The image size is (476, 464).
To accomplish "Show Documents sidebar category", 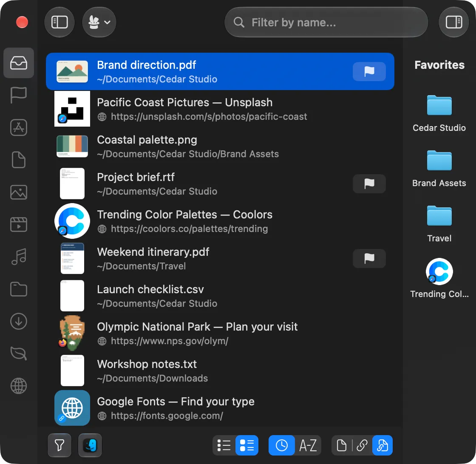I will click(x=19, y=160).
